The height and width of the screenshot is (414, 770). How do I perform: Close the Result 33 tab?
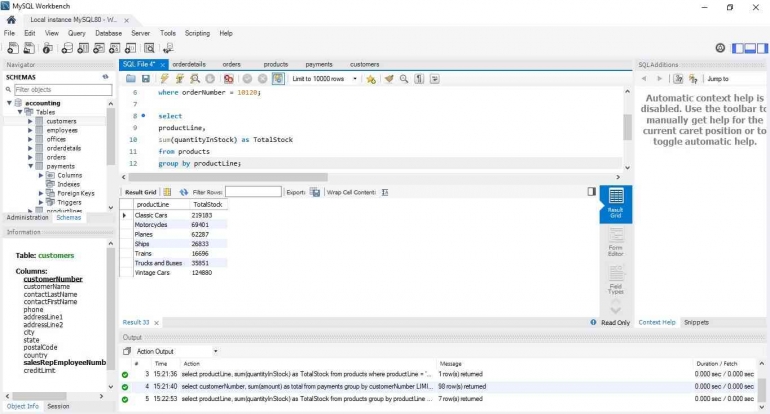(157, 323)
